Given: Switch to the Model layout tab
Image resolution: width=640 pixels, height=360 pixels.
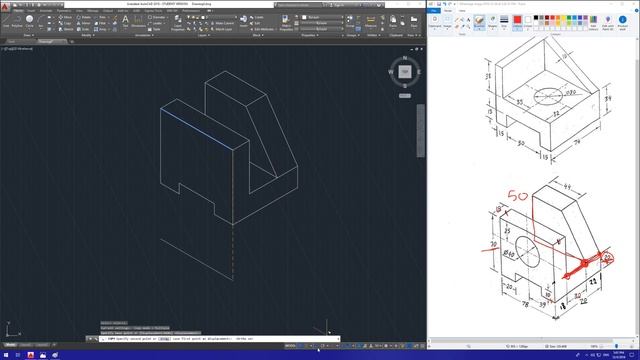Looking at the screenshot, I should (x=10, y=345).
